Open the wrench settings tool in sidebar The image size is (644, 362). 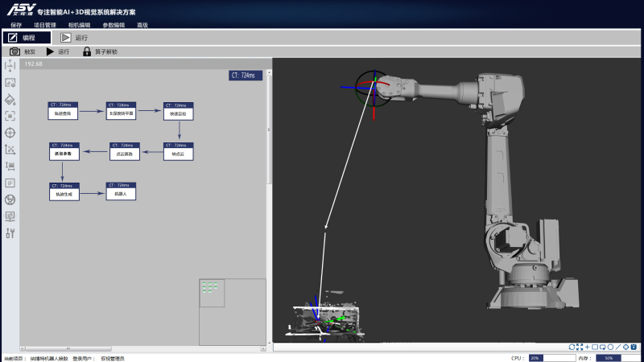click(x=10, y=233)
